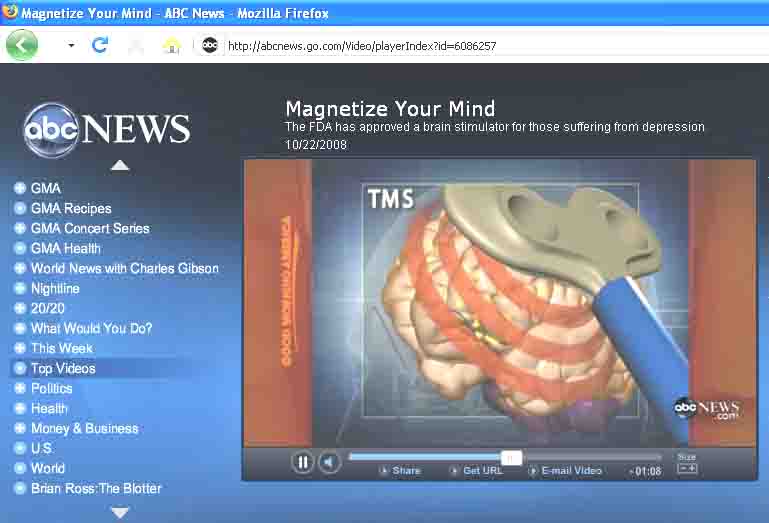Click the ABC site favicon in address bar
The height and width of the screenshot is (523, 769).
210,45
